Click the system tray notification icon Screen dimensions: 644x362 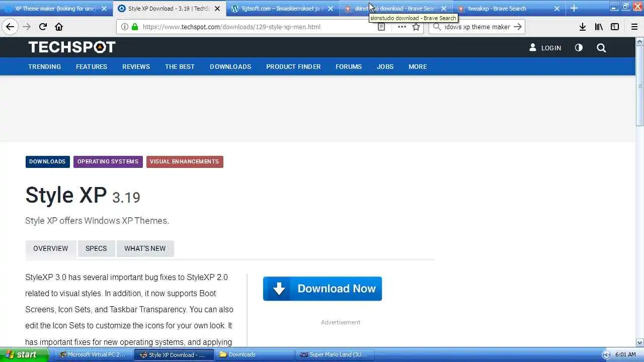click(606, 354)
